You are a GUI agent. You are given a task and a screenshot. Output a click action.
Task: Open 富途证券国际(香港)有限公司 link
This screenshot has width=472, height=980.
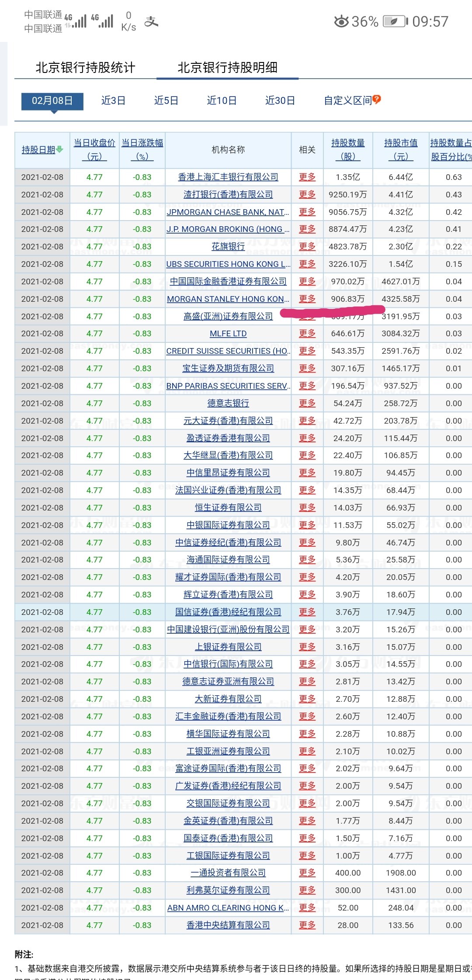(x=228, y=769)
